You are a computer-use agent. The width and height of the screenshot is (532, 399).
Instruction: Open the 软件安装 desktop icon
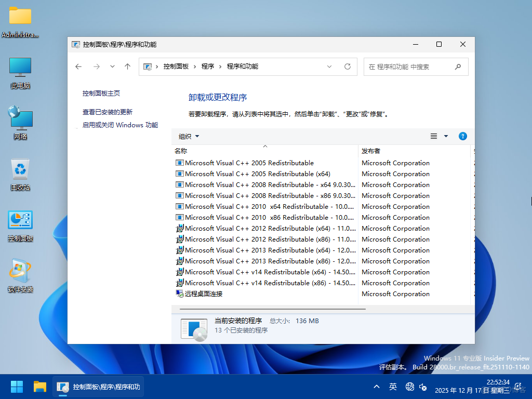click(20, 273)
